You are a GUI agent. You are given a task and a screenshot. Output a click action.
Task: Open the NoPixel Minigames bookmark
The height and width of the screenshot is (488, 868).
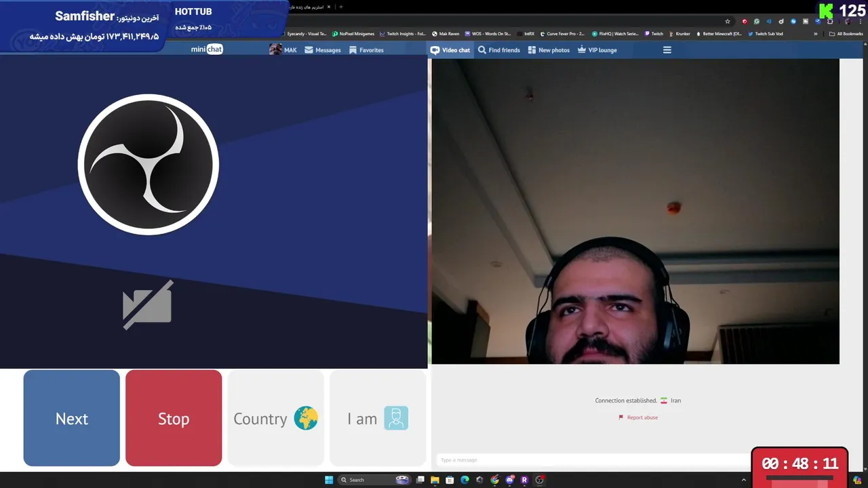353,33
